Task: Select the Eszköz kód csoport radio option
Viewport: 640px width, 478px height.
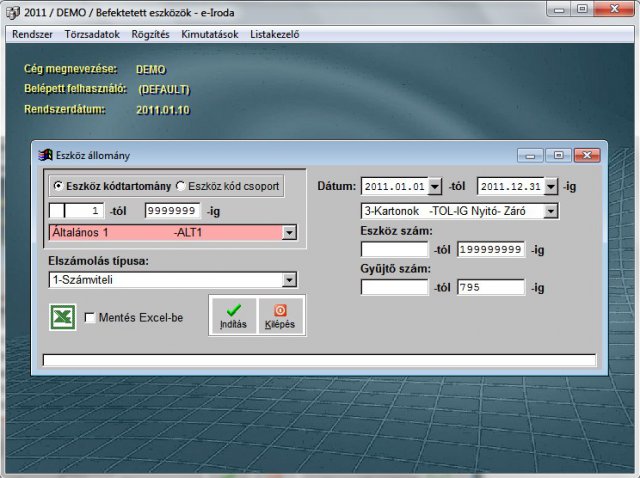Action: pyautogui.click(x=181, y=186)
